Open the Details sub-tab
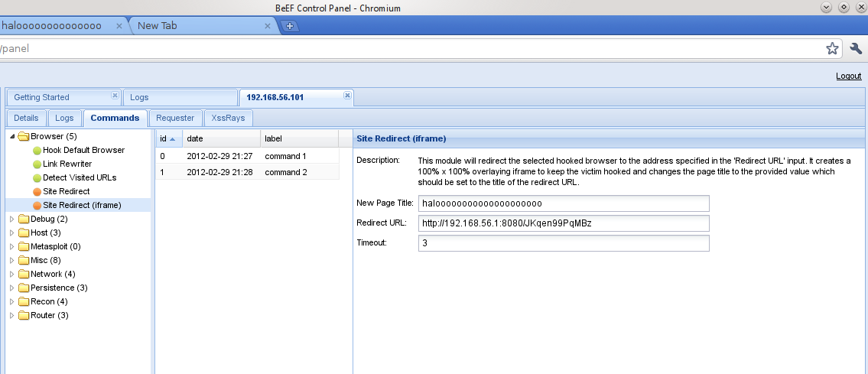Image resolution: width=868 pixels, height=374 pixels. [26, 118]
